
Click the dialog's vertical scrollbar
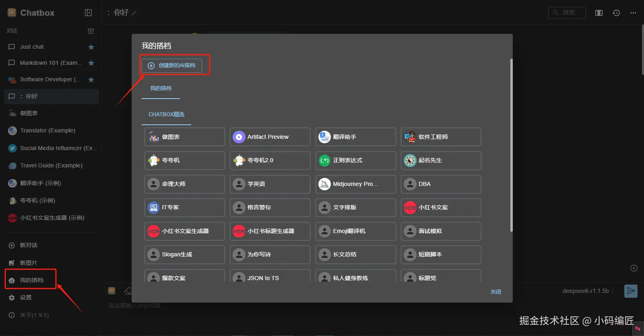pos(511,145)
